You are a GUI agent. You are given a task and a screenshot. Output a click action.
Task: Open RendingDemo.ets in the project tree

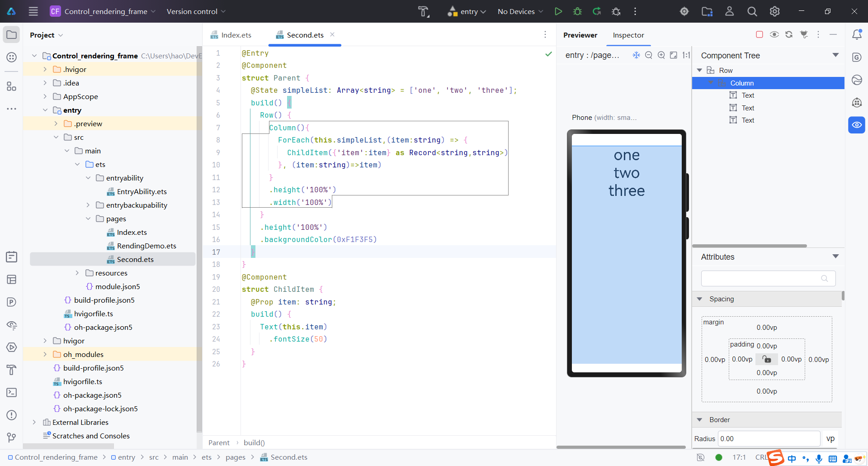[146, 246]
